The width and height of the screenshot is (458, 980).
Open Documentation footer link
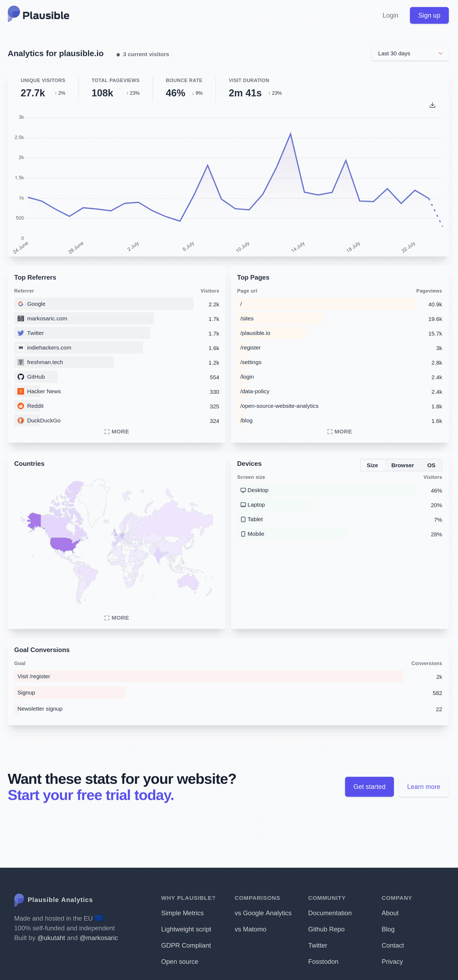[330, 913]
